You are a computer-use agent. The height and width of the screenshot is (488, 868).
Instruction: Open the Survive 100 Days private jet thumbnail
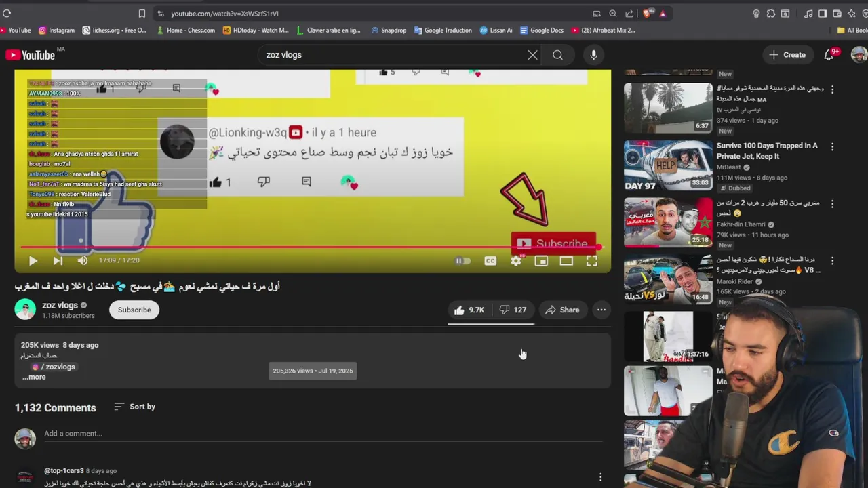(x=668, y=165)
